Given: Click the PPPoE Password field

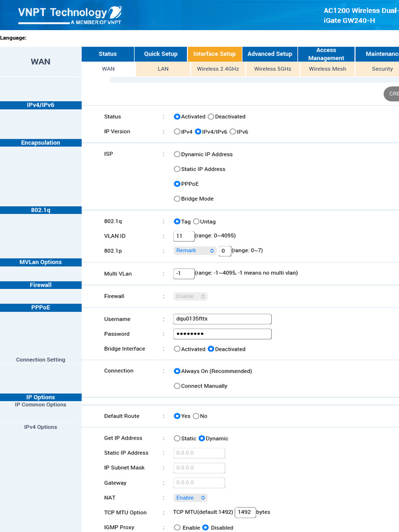Looking at the screenshot, I should click(222, 334).
